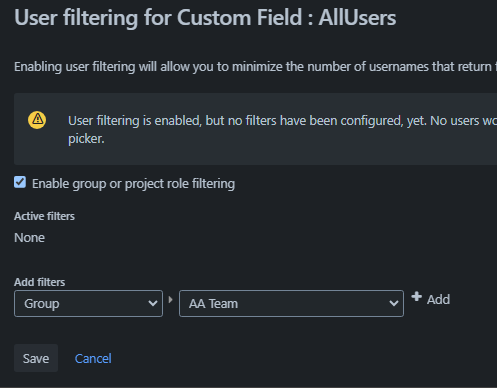Viewport: 497px width, 388px height.
Task: Click the word 'picker.' in the warning box
Action: (x=86, y=139)
